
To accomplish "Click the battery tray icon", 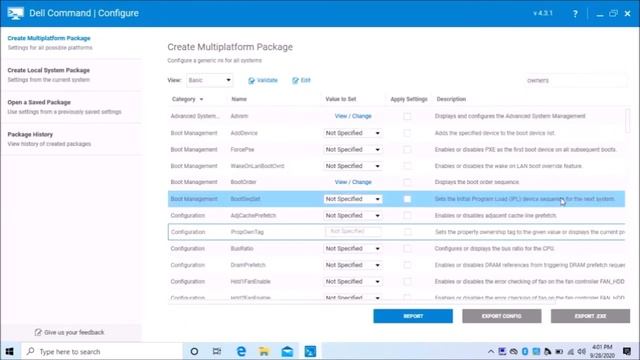I will coord(559,351).
